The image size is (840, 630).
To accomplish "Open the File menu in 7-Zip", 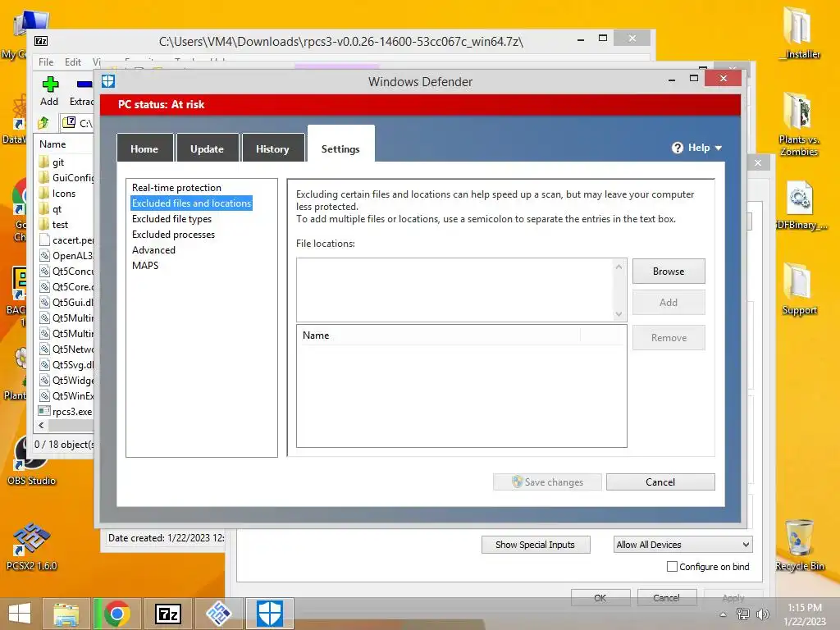I will tap(46, 62).
